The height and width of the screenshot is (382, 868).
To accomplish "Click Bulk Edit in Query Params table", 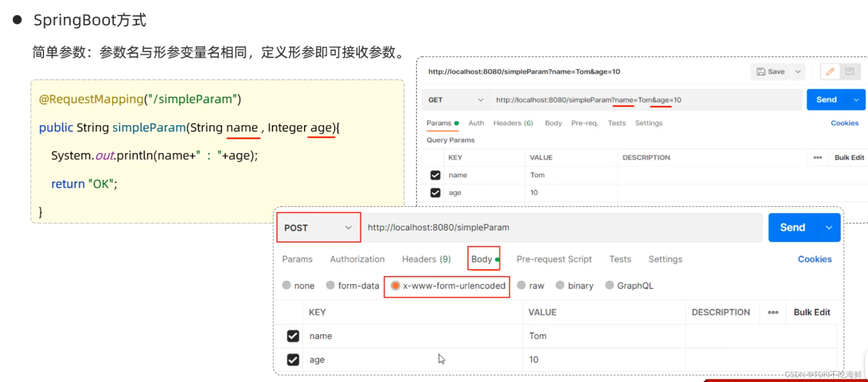I will click(849, 158).
